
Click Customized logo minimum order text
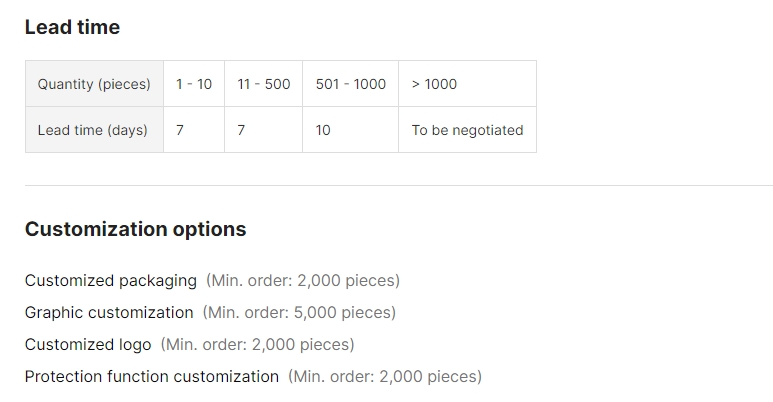(x=257, y=344)
